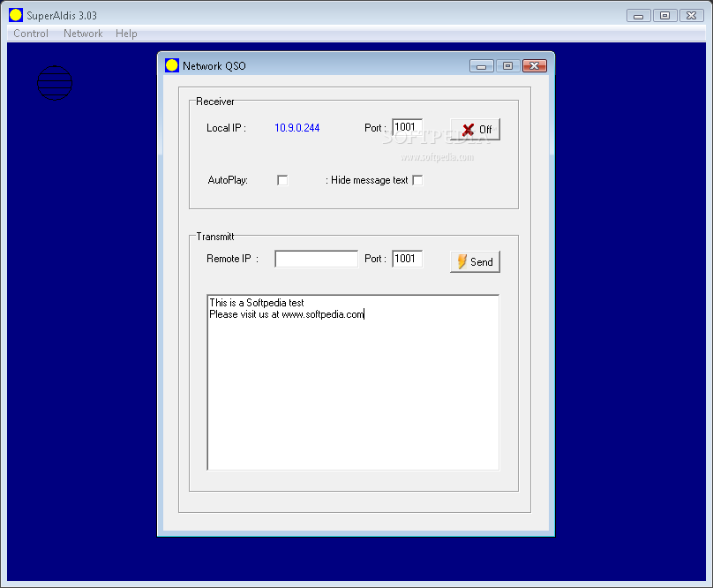The height and width of the screenshot is (588, 713).
Task: Click into the Remote IP field
Action: [x=317, y=259]
